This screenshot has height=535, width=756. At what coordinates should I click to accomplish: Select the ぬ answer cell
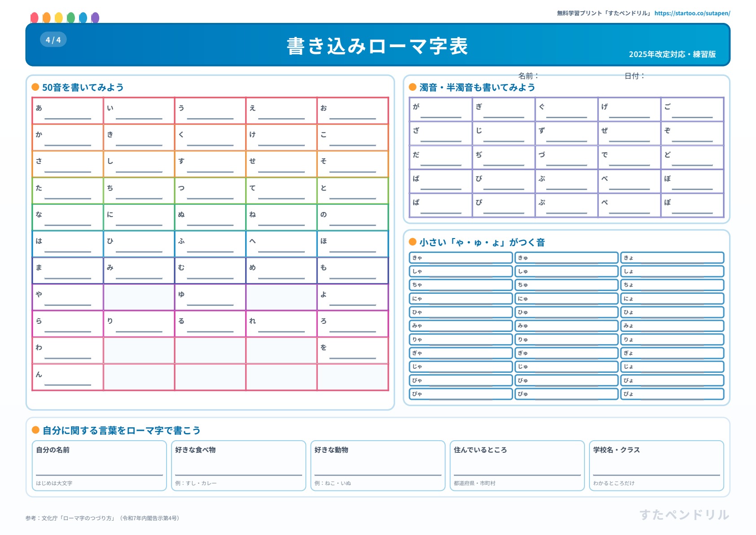(210, 217)
